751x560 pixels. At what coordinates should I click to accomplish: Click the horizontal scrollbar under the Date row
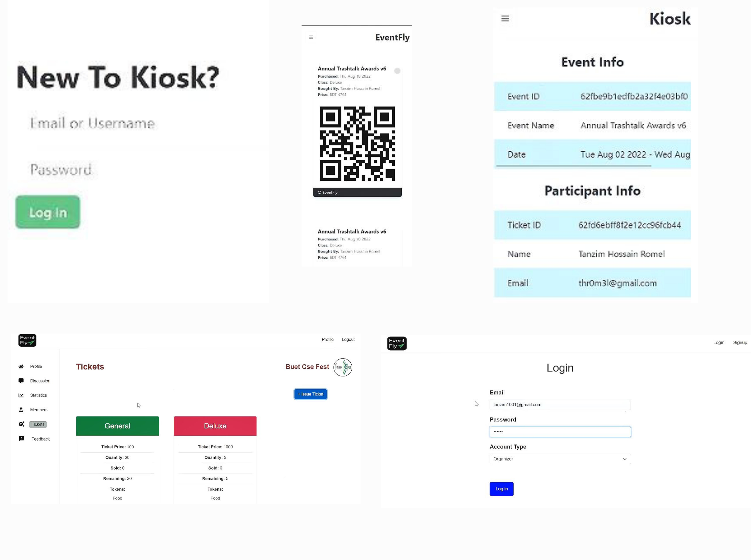pyautogui.click(x=573, y=166)
